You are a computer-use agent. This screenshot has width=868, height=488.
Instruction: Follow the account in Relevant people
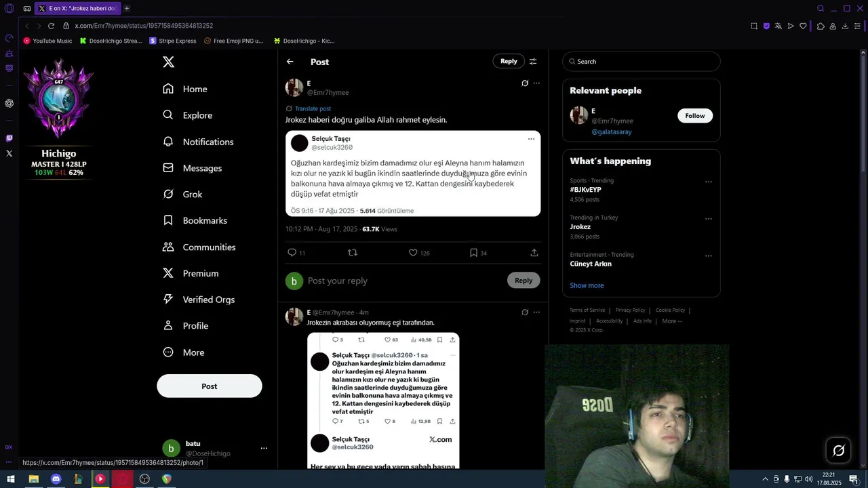tap(695, 116)
